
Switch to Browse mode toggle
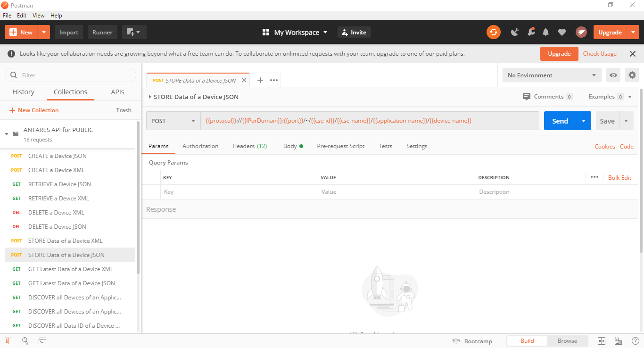[567, 341]
